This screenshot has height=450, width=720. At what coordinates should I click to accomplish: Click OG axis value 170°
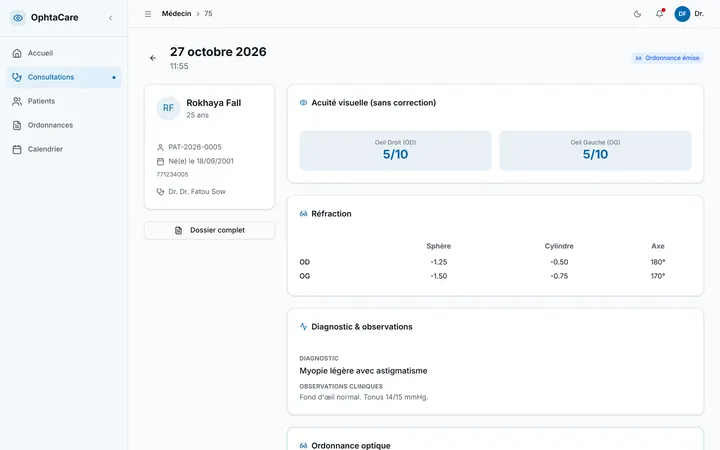pos(658,276)
